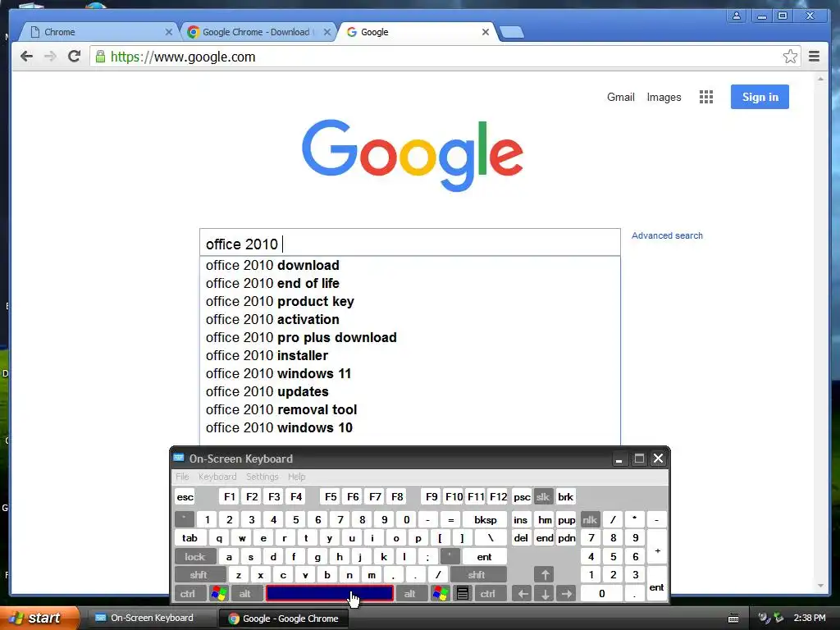Click the blue Sign in button
The height and width of the screenshot is (630, 840).
tap(760, 97)
